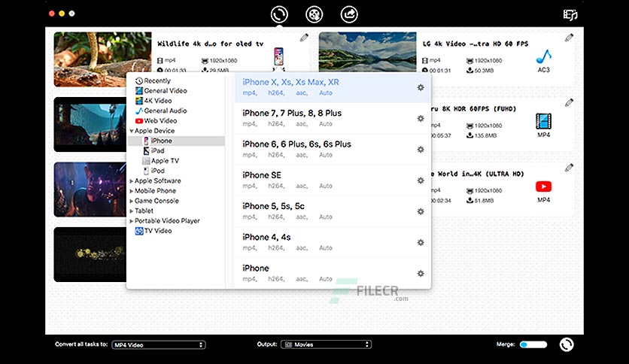Screen dimensions: 629x364
Task: Click the media browser icon at top right
Action: (x=570, y=15)
